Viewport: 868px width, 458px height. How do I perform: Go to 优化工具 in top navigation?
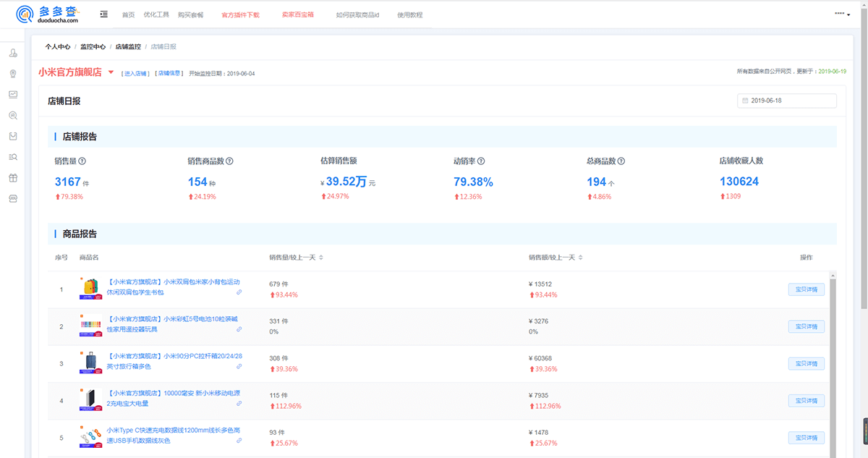(156, 15)
